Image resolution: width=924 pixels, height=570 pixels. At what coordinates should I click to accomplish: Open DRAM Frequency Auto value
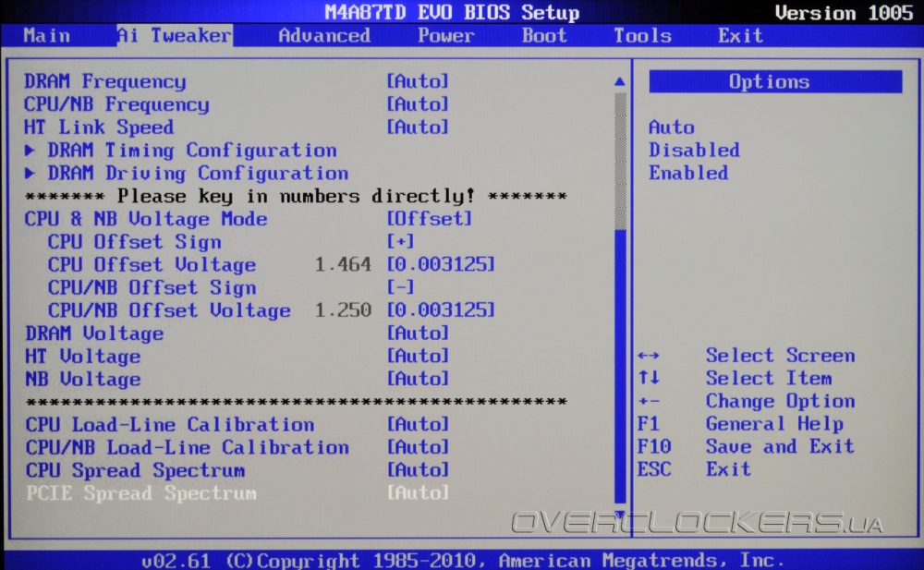tap(418, 80)
